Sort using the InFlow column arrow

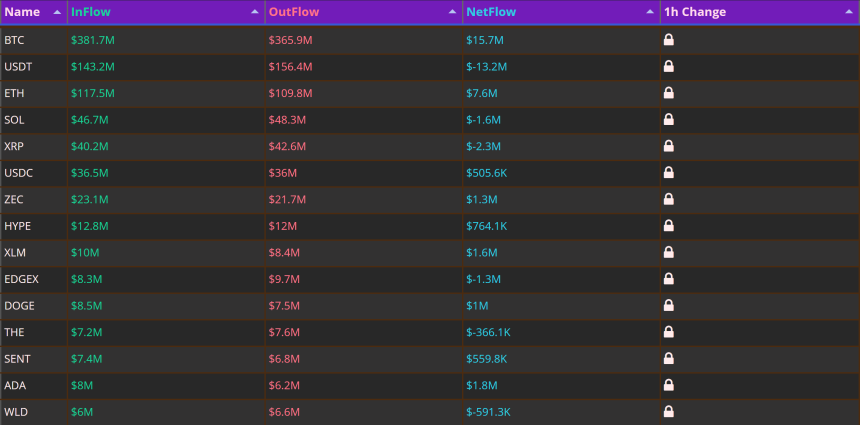click(x=254, y=12)
